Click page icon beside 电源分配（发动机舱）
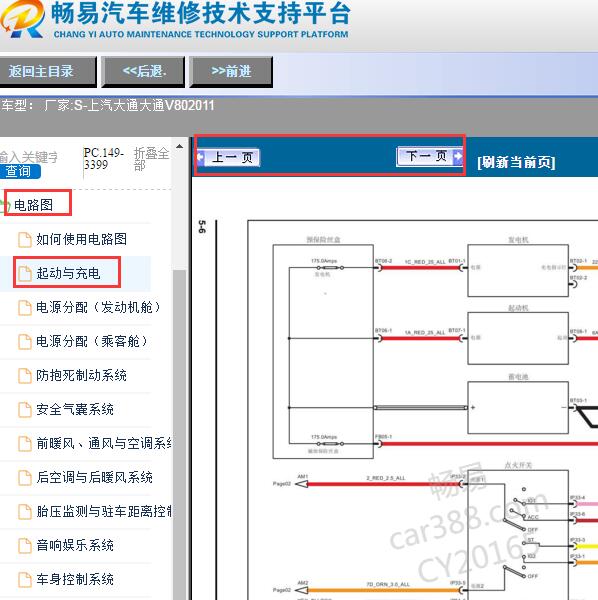The height and width of the screenshot is (600, 598). tap(25, 307)
